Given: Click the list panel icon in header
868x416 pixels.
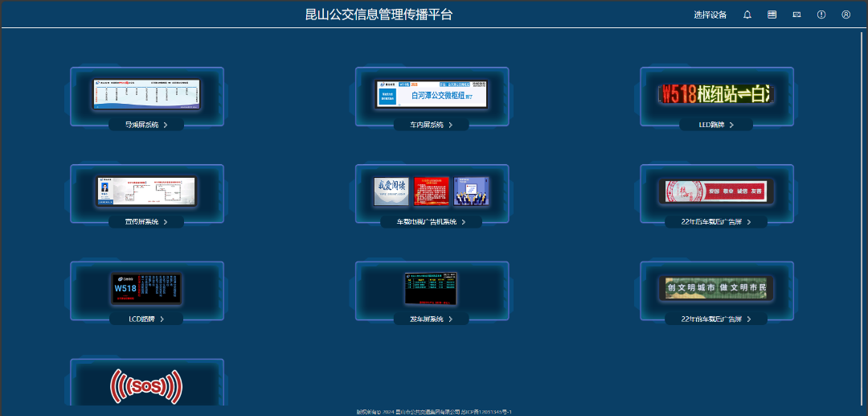Looking at the screenshot, I should coord(772,14).
